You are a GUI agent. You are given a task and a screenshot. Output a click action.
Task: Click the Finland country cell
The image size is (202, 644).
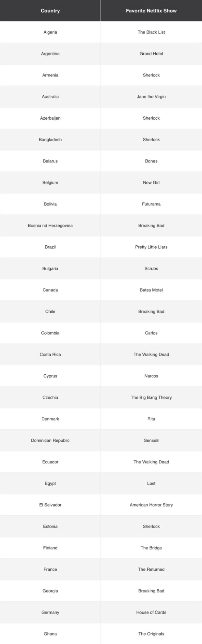click(x=50, y=548)
